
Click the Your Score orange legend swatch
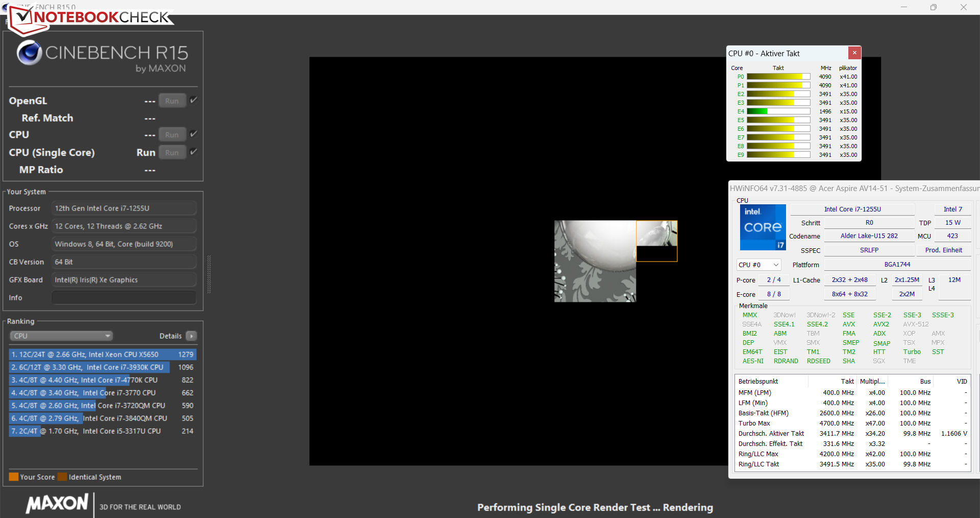tap(14, 477)
